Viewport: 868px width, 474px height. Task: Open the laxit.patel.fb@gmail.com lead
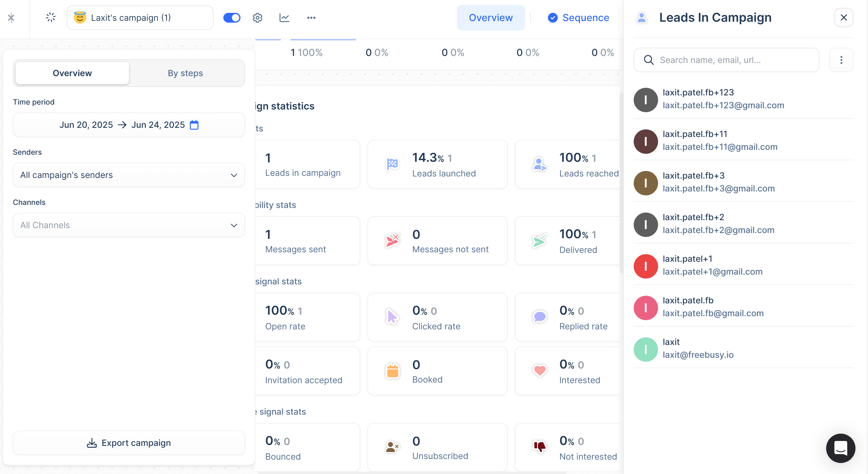713,313
